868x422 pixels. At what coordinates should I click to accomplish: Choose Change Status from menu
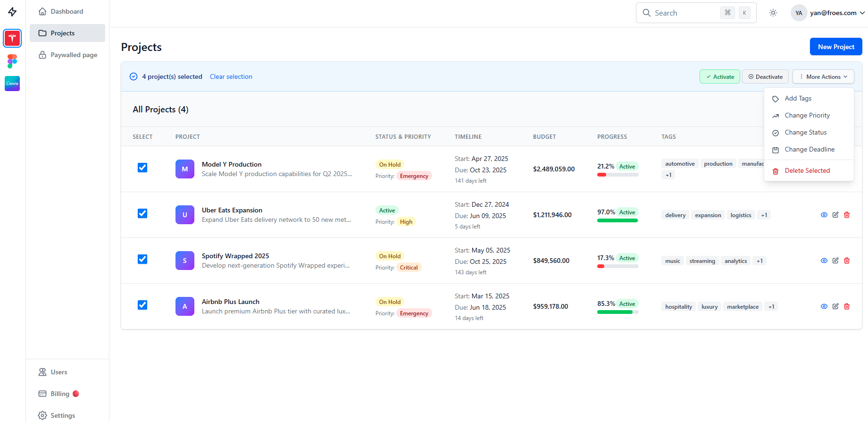click(809, 132)
